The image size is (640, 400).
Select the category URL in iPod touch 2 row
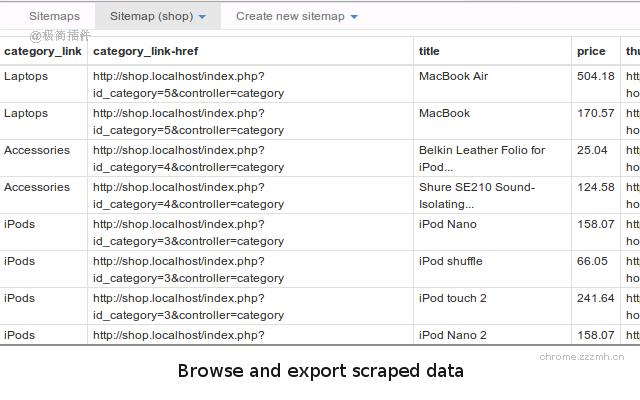pos(188,307)
